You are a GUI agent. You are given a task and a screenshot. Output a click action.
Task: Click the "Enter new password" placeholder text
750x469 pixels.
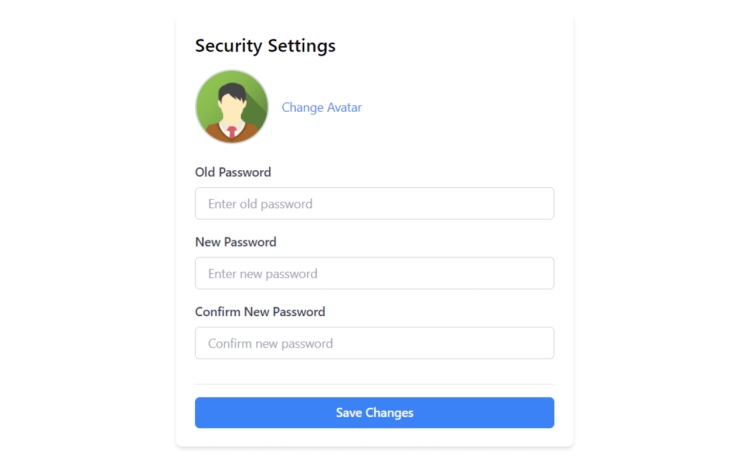(263, 274)
